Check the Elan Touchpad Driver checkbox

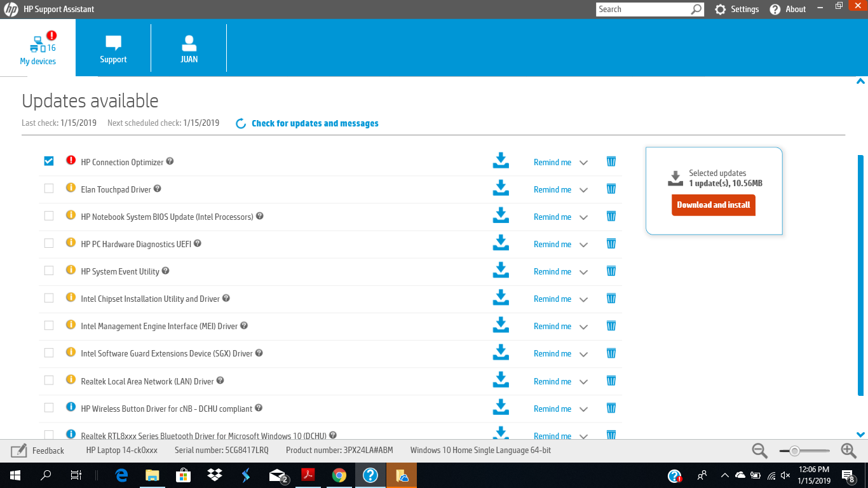pos(49,189)
